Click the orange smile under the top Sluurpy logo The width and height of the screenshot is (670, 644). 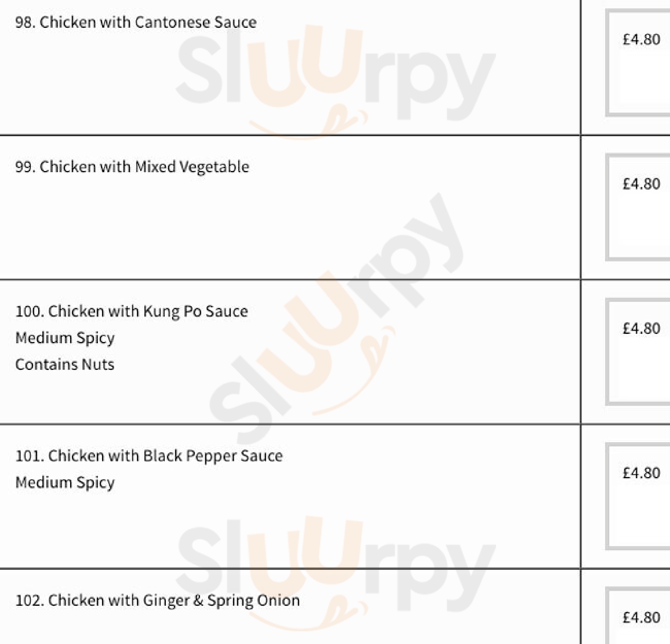[308, 124]
